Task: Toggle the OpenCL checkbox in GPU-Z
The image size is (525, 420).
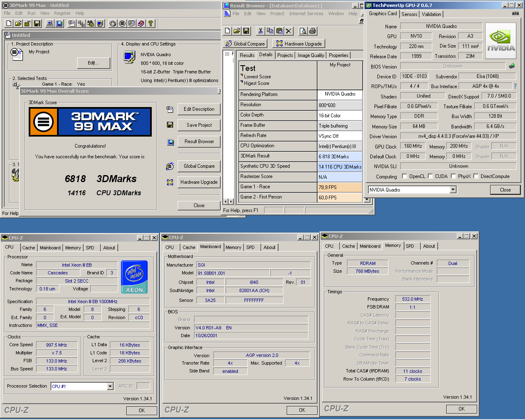Action: click(x=404, y=176)
